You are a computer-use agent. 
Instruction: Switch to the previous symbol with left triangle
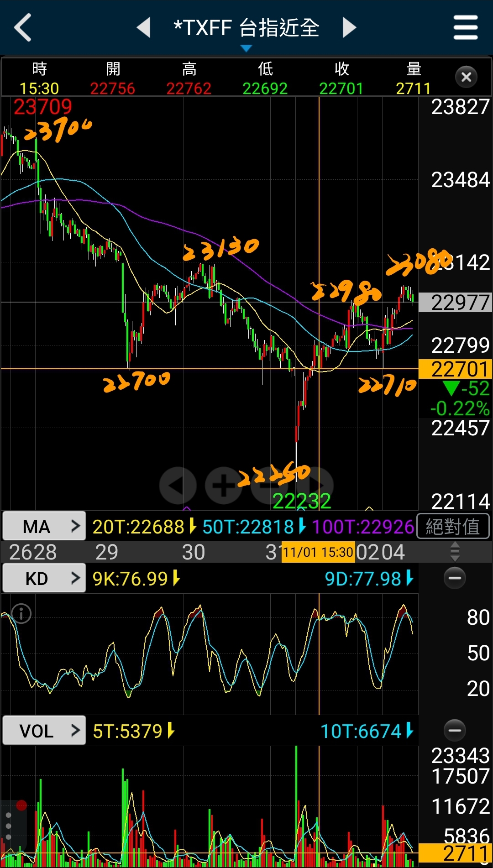pos(144,27)
